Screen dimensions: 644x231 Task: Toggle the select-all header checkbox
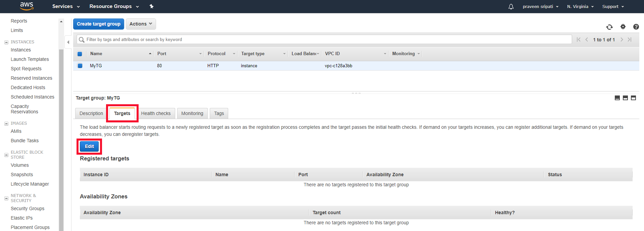80,54
